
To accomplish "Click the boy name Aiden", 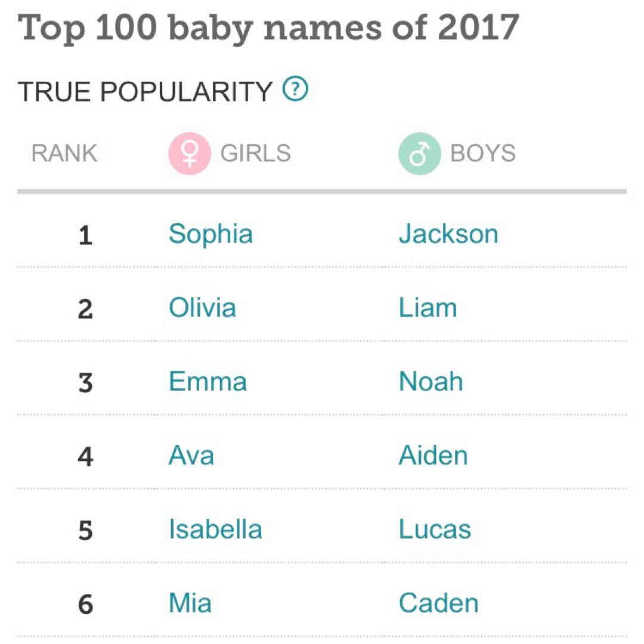I will pos(433,456).
